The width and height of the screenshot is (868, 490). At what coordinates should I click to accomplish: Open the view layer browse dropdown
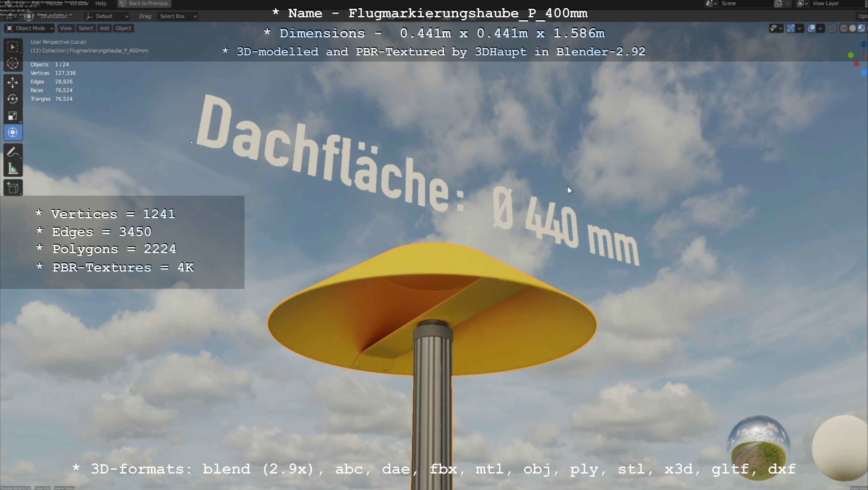point(803,3)
